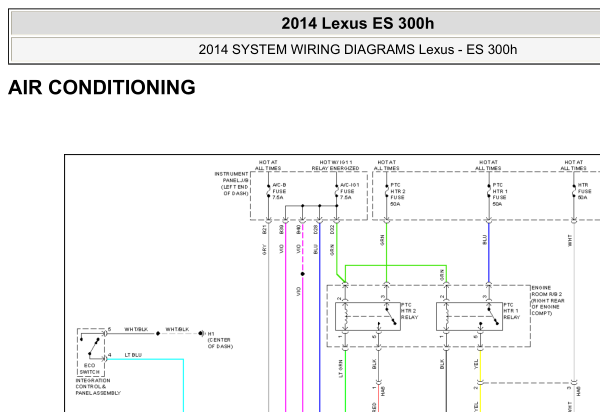This screenshot has height=412, width=600.
Task: Click the 'HTR FUSE' label at right edge
Action: coord(584,191)
